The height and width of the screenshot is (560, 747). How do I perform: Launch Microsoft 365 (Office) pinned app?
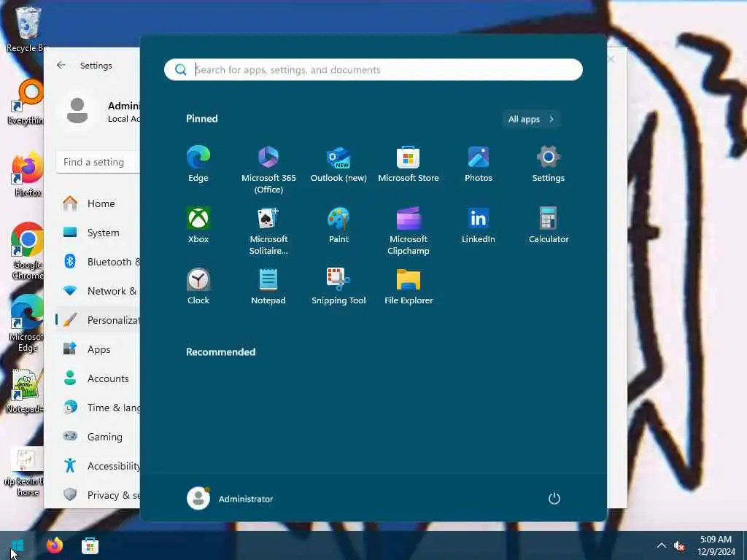click(x=268, y=170)
